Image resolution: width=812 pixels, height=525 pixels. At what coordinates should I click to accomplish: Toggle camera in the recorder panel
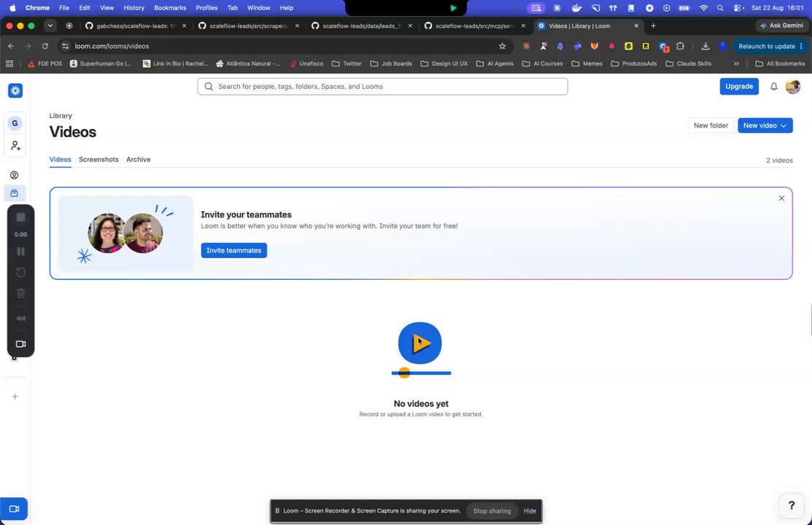point(20,344)
